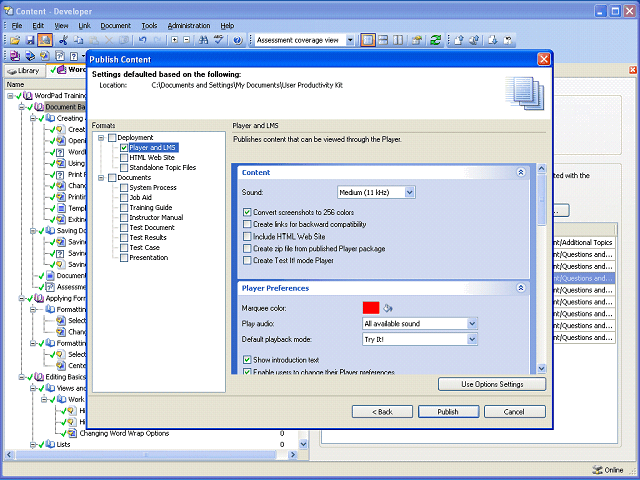
Task: Collapse the Content section chevron
Action: tap(520, 172)
